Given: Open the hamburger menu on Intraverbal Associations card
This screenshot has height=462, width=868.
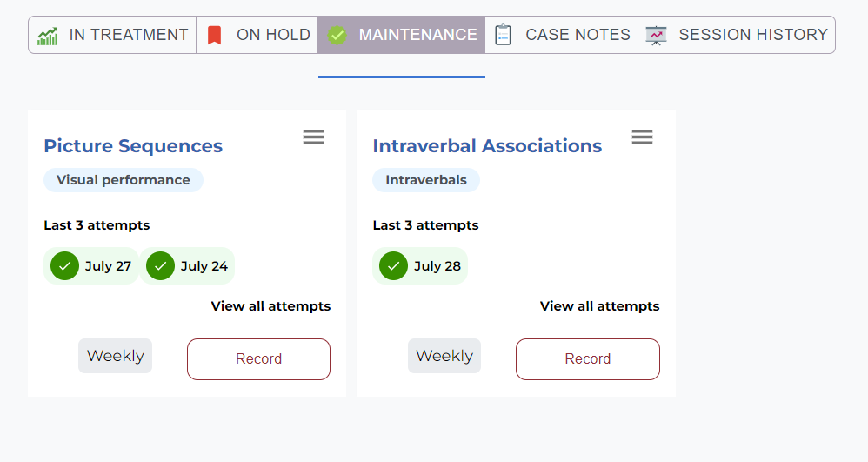Looking at the screenshot, I should 642,137.
